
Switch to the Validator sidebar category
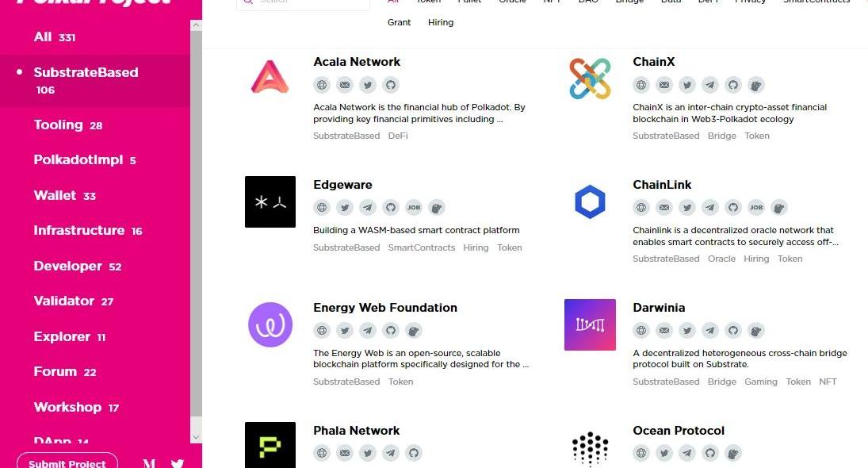(64, 301)
